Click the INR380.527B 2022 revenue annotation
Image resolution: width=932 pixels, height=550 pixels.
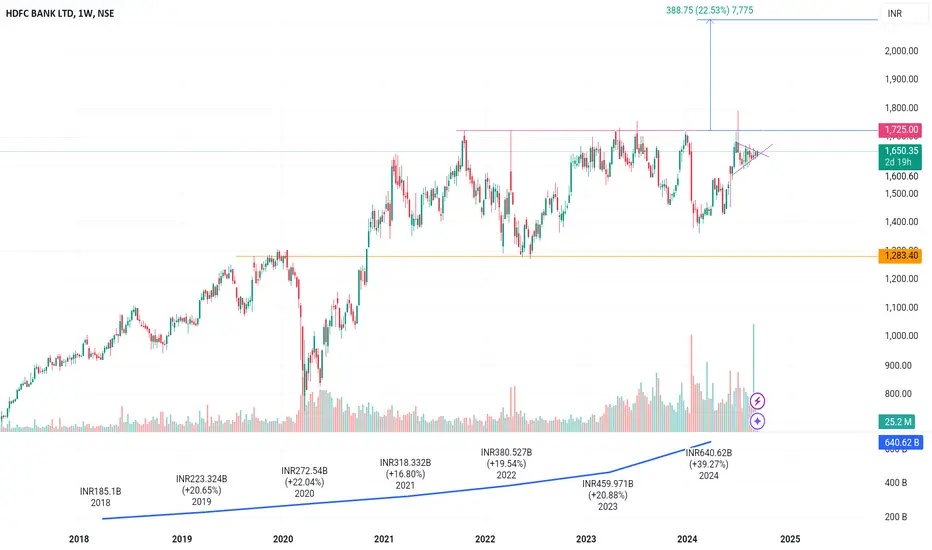pyautogui.click(x=506, y=464)
